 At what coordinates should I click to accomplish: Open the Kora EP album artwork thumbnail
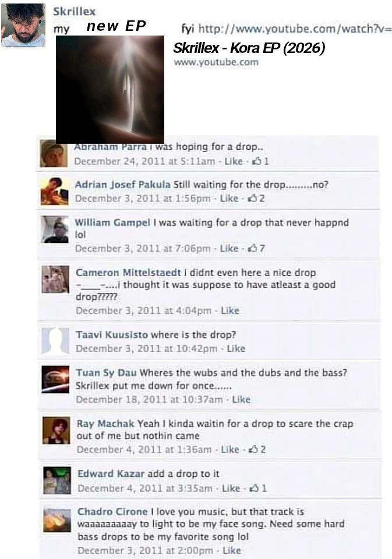click(x=110, y=89)
